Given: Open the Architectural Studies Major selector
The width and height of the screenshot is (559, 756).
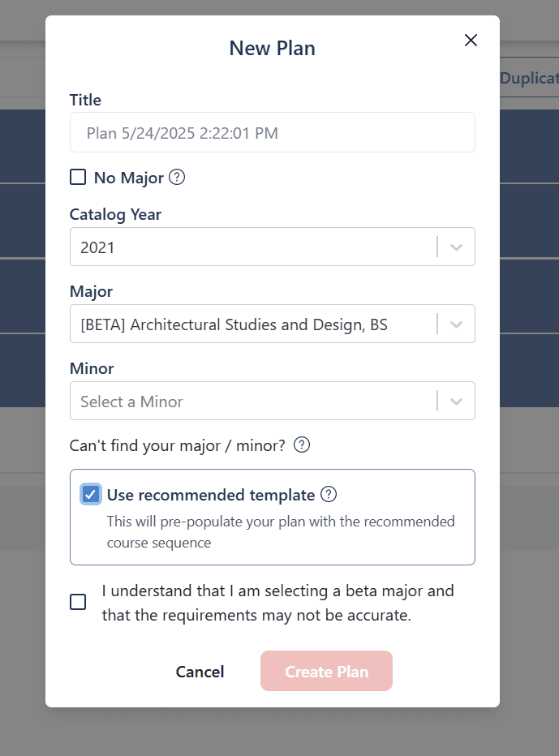Looking at the screenshot, I should pyautogui.click(x=243, y=324).
